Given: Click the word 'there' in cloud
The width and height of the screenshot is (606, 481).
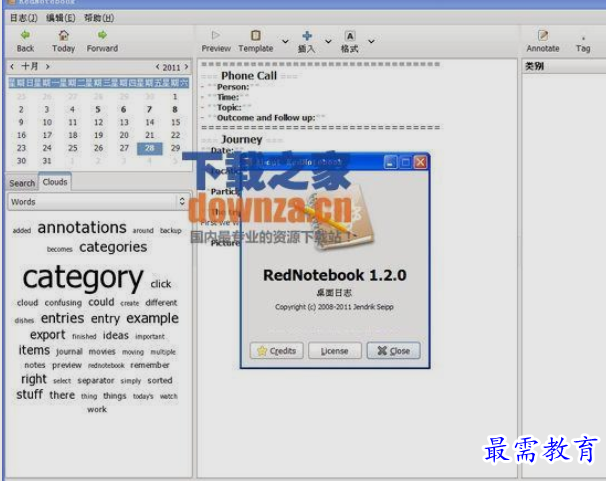Looking at the screenshot, I should [x=62, y=395].
